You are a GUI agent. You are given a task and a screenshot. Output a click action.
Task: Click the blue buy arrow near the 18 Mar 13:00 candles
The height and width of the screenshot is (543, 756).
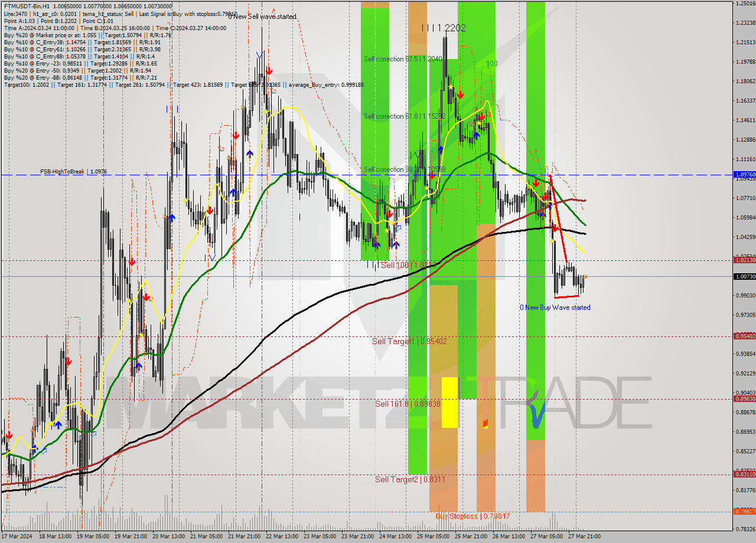click(35, 447)
